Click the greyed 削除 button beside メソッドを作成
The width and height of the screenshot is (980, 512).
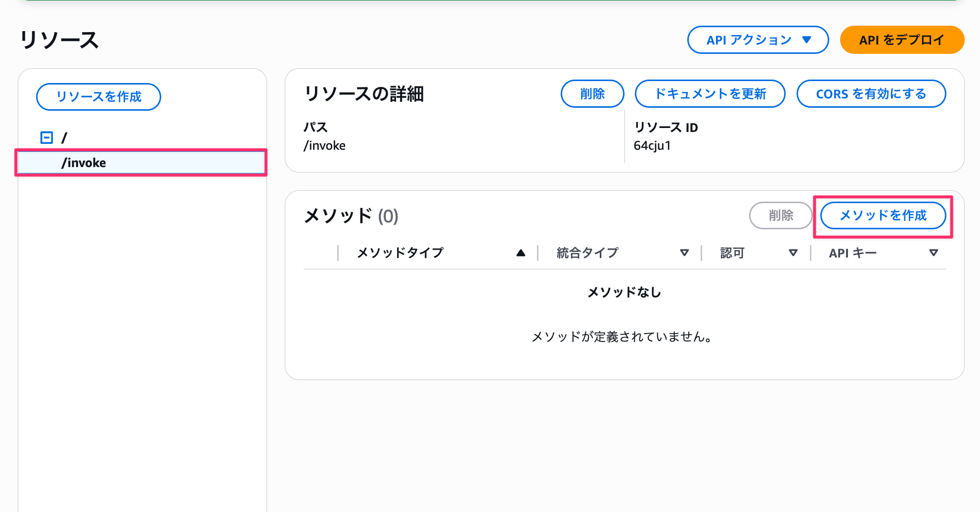[781, 215]
